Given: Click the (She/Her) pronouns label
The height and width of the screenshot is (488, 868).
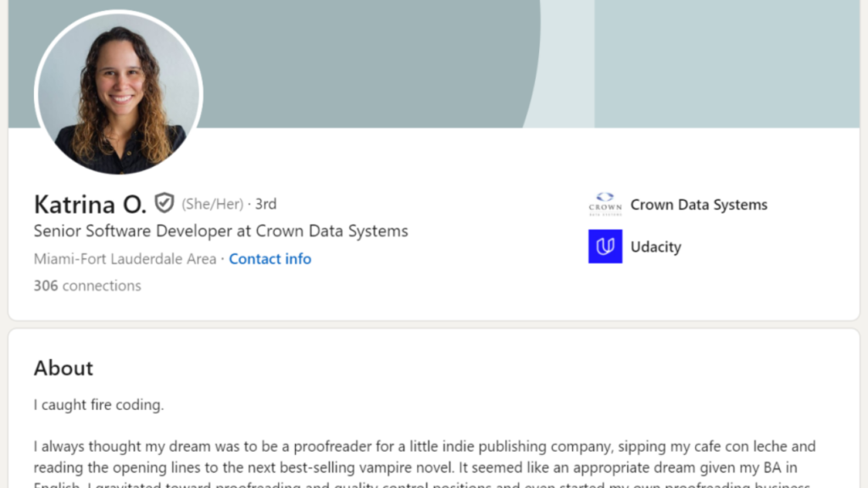Looking at the screenshot, I should 212,204.
